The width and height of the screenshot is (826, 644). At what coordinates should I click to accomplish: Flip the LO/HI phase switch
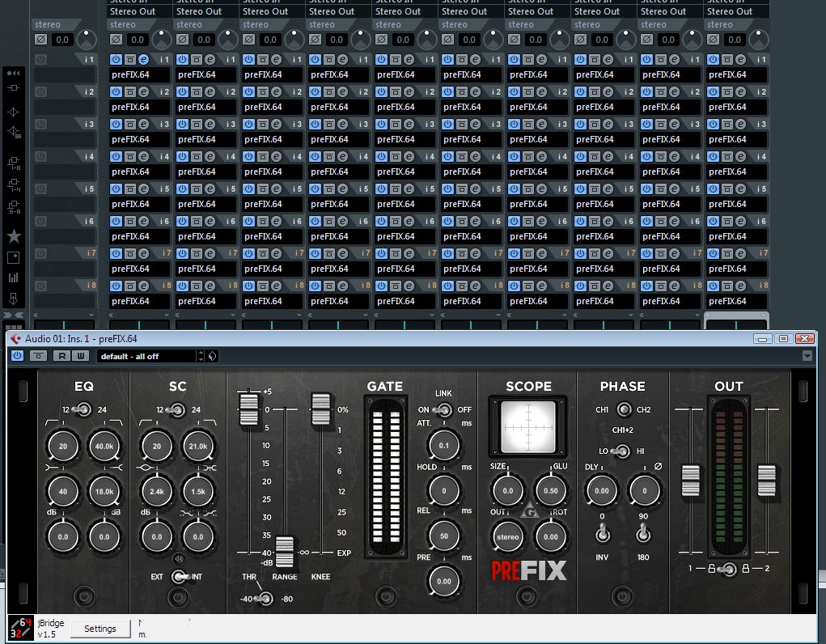(623, 451)
